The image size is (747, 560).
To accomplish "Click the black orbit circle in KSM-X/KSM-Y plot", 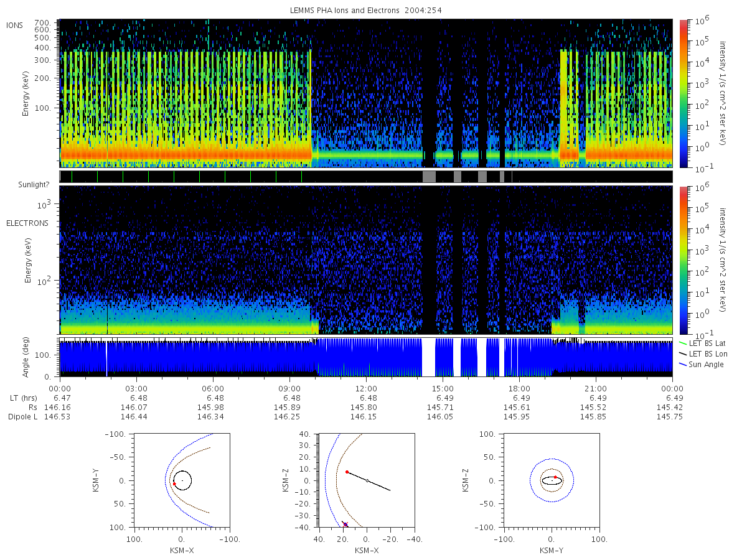I will click(x=182, y=480).
